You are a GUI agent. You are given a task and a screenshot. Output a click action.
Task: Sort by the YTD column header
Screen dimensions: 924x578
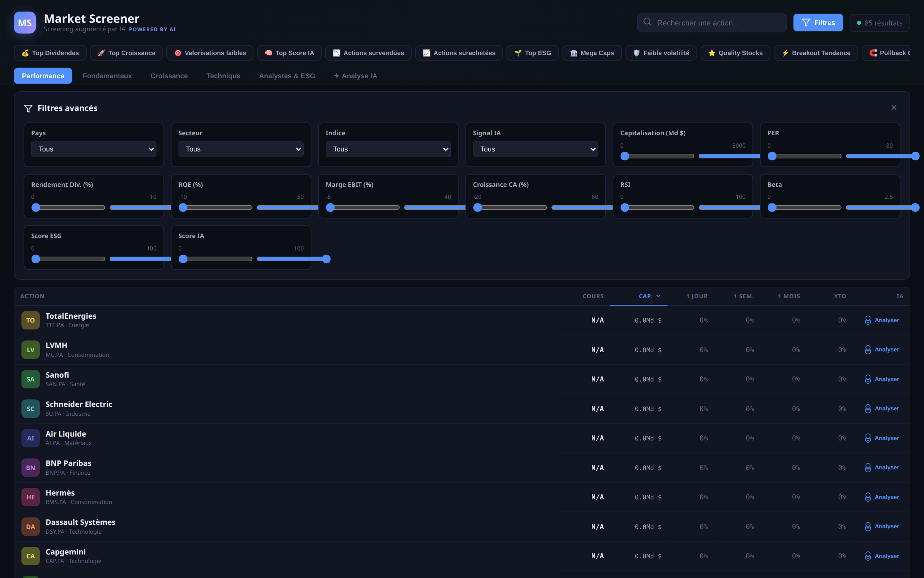point(840,296)
